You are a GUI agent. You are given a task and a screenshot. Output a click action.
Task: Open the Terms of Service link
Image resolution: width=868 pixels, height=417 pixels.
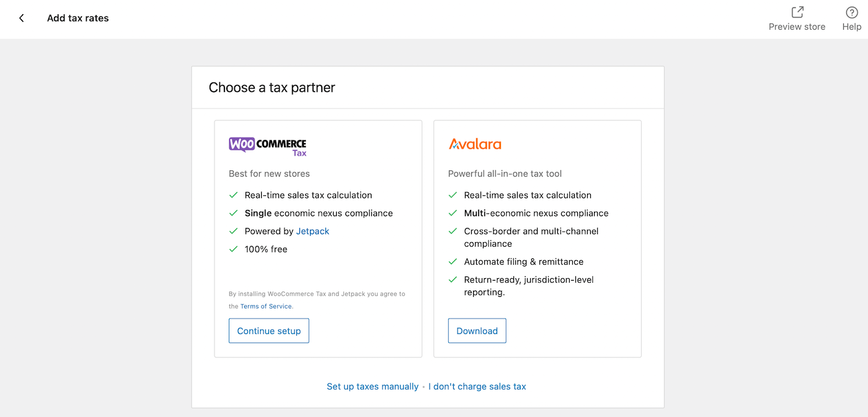tap(265, 306)
